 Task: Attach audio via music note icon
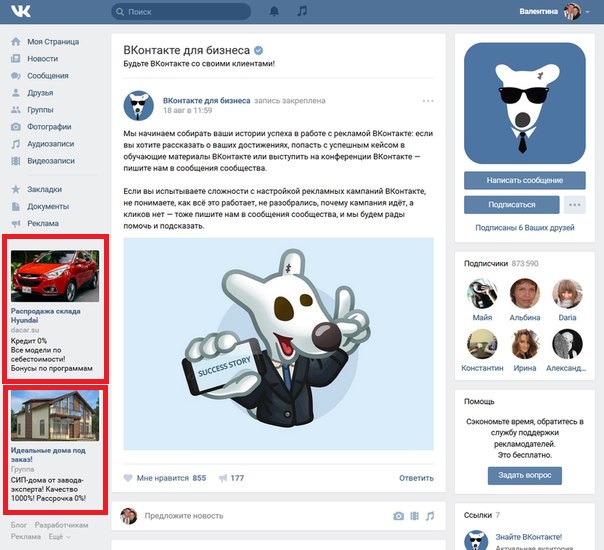tap(430, 516)
